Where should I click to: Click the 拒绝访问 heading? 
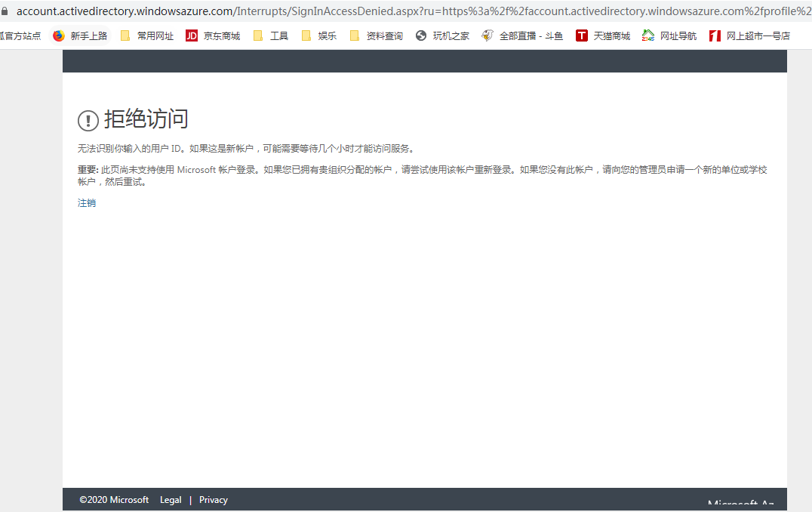[146, 119]
